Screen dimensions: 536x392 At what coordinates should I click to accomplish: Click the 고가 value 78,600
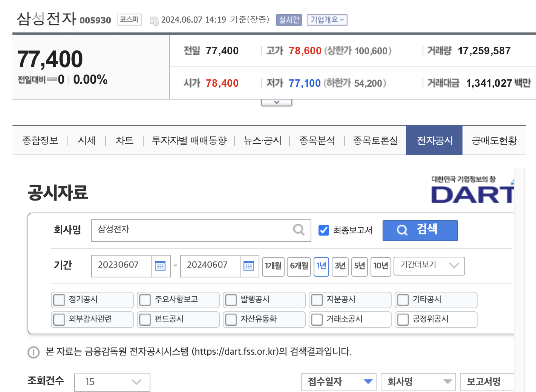click(305, 51)
